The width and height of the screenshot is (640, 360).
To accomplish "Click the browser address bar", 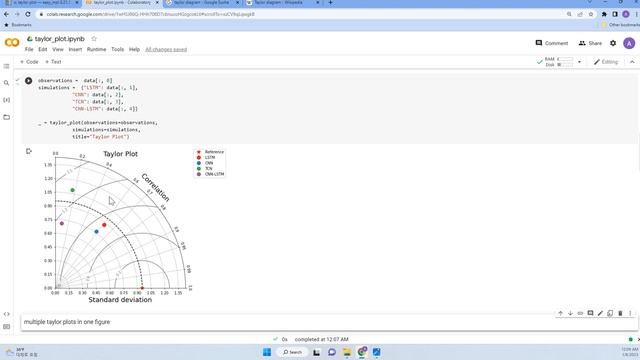I will 302,14.
